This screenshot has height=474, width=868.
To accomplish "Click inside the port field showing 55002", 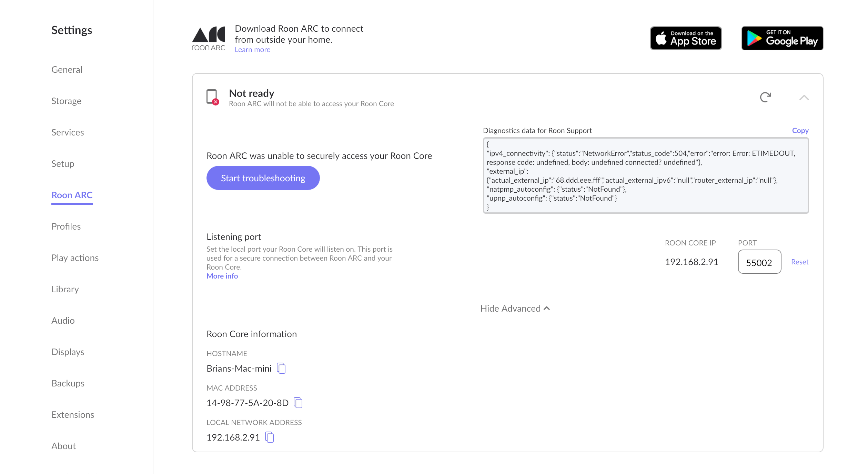I will tap(759, 262).
